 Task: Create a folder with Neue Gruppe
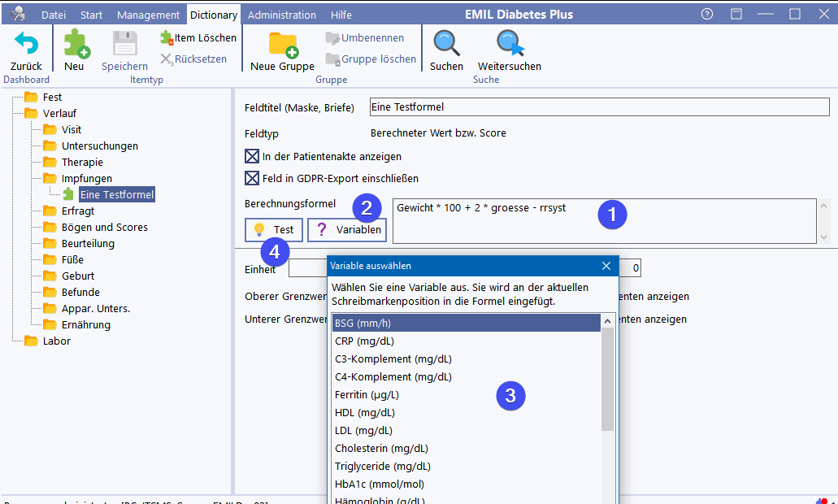pos(282,44)
